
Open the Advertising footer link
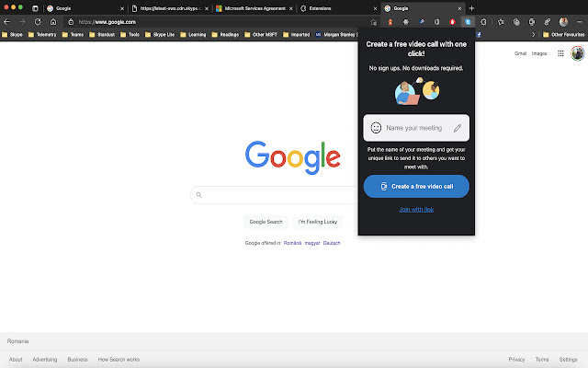point(45,360)
